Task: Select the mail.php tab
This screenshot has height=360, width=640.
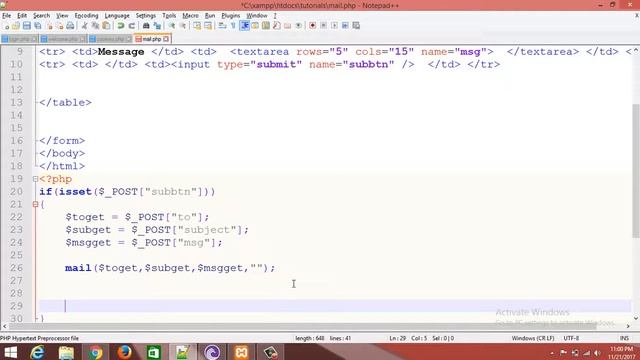Action: 152,39
